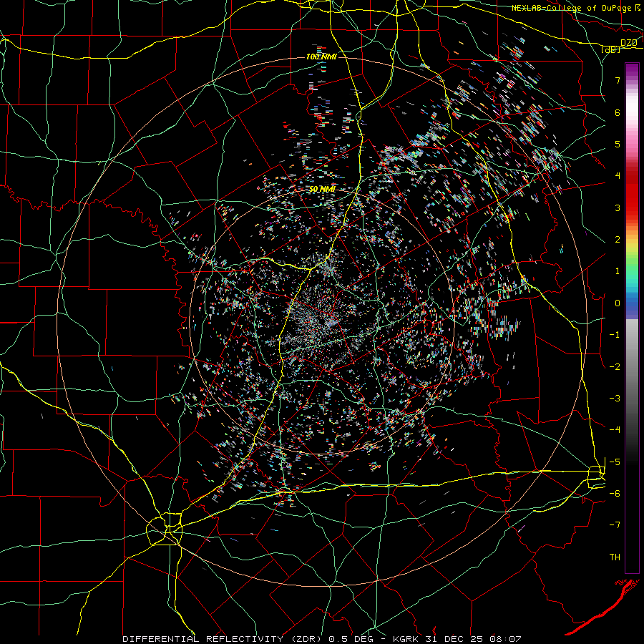Click the 50 NMI range ring label
The width and height of the screenshot is (644, 644).
(322, 189)
